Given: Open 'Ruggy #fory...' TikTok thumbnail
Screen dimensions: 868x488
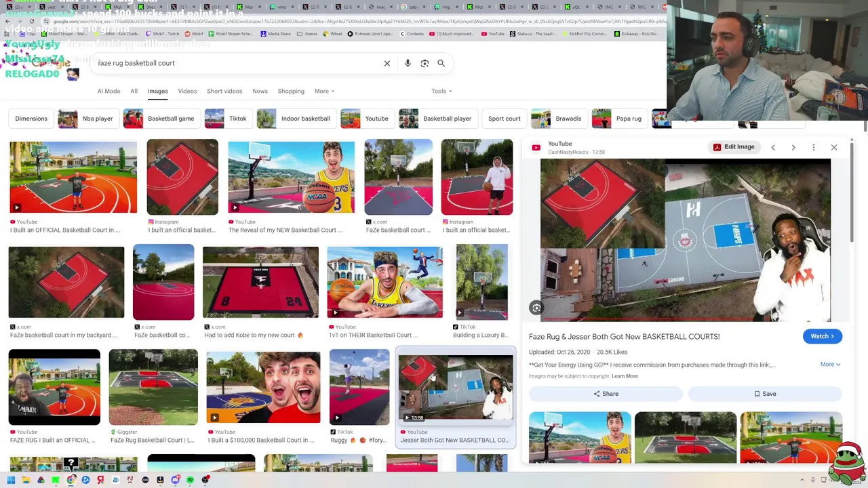Looking at the screenshot, I should pyautogui.click(x=359, y=387).
